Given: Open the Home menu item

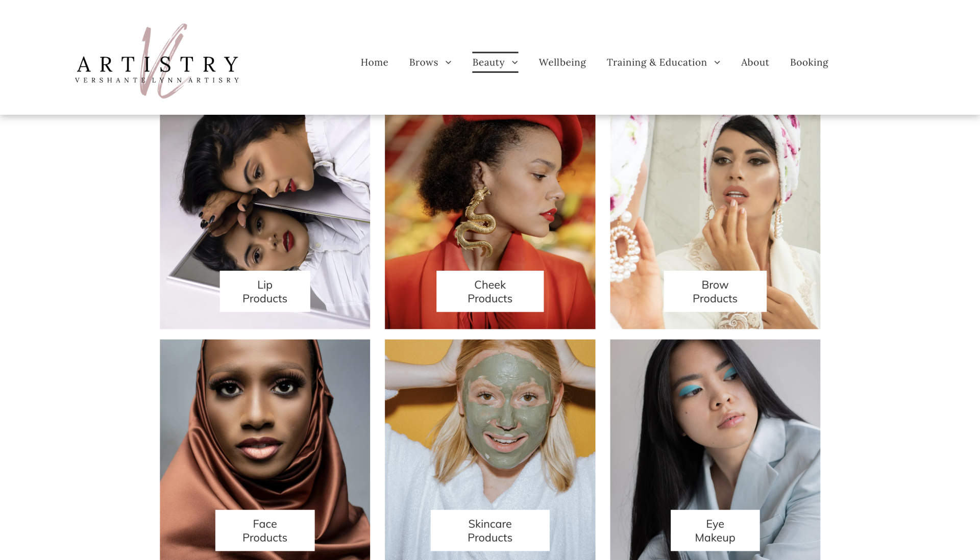Looking at the screenshot, I should (374, 62).
